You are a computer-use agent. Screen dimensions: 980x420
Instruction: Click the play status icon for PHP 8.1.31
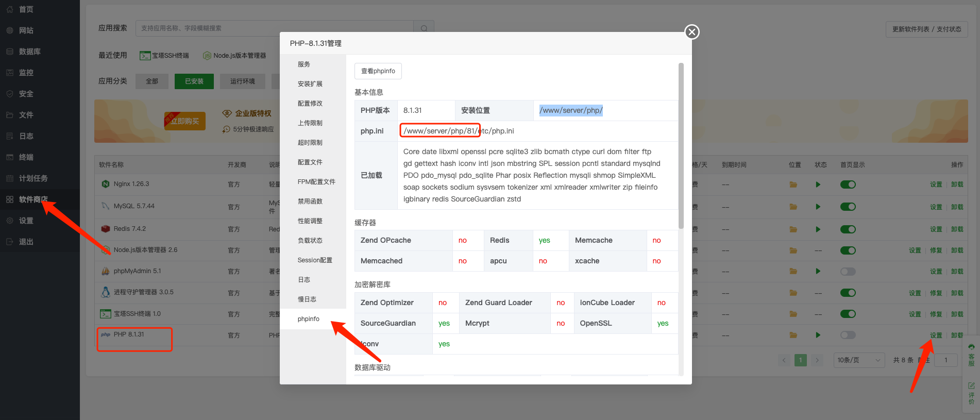pyautogui.click(x=818, y=335)
